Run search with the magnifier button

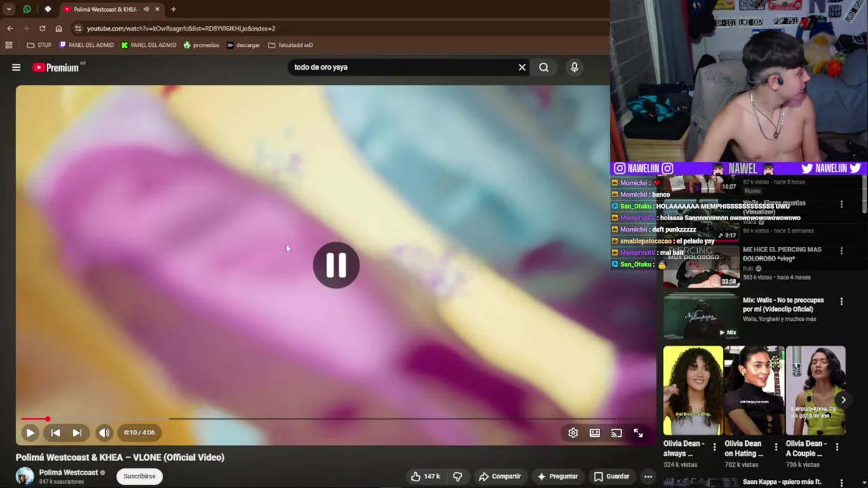[x=544, y=67]
